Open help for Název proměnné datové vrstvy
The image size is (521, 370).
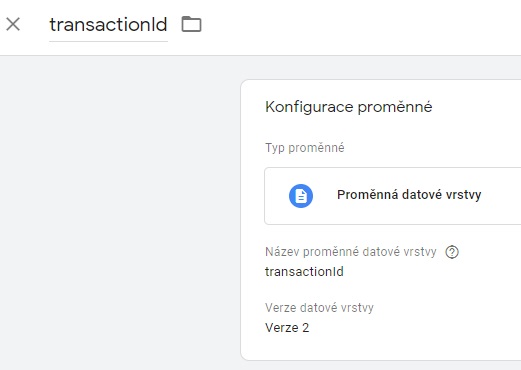point(452,252)
